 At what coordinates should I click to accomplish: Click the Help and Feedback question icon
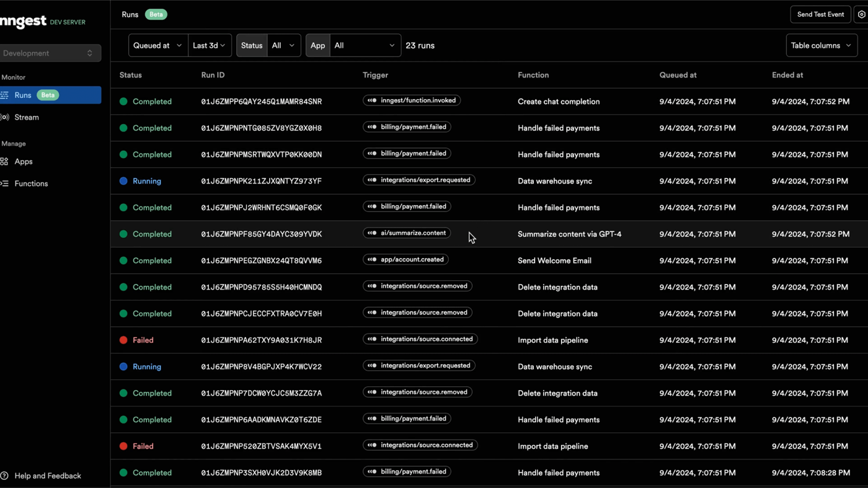click(x=4, y=476)
